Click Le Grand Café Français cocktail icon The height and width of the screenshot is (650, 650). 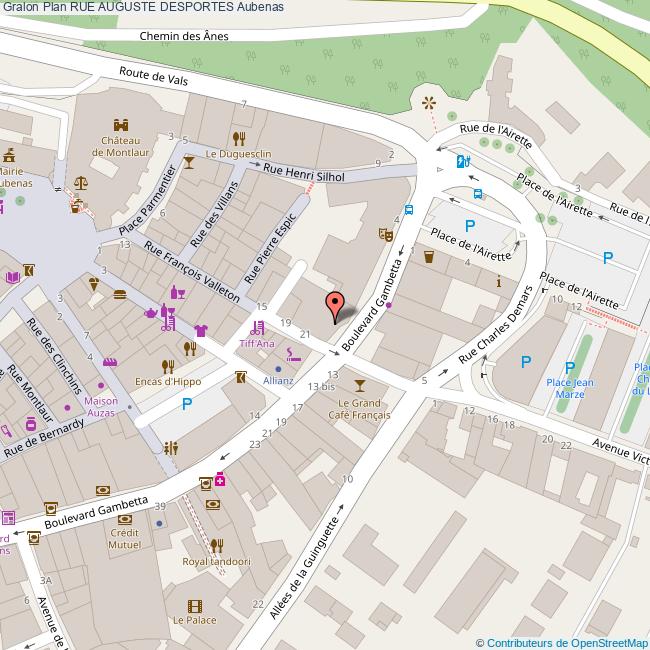(x=359, y=386)
